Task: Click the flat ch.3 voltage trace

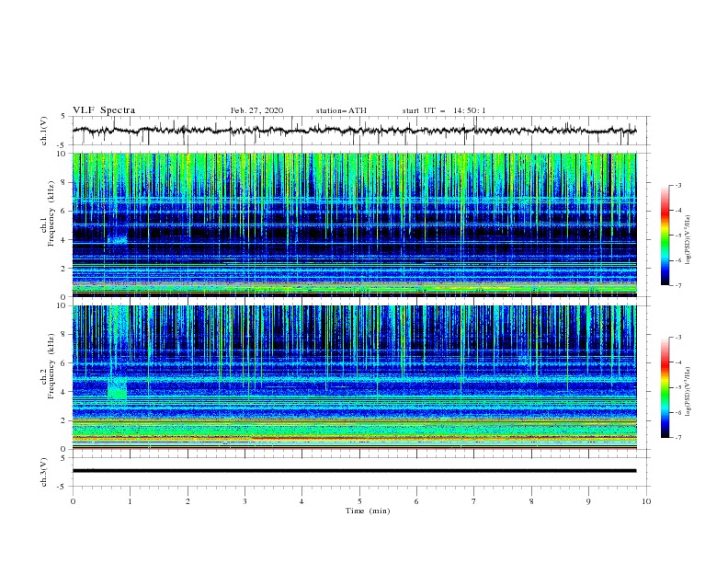Action: [354, 471]
